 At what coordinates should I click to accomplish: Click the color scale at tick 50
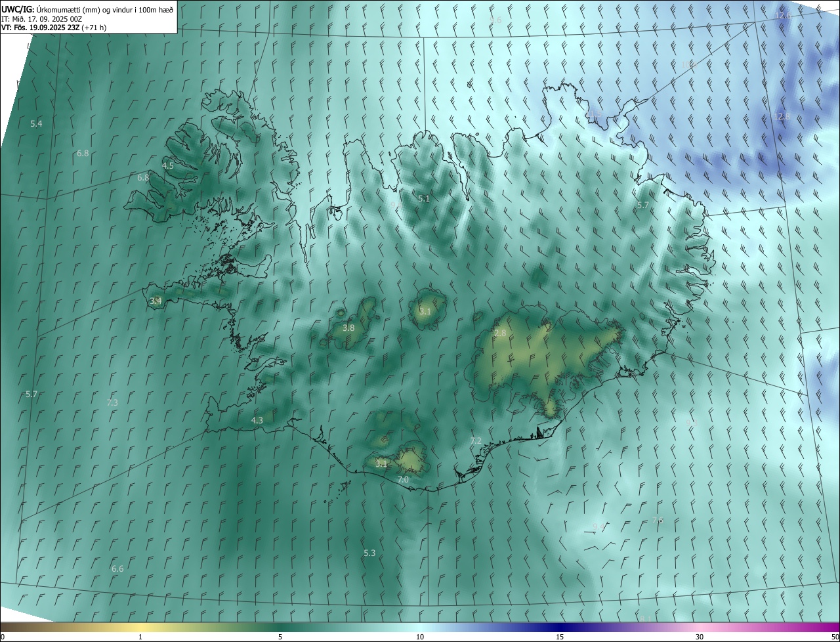click(835, 637)
